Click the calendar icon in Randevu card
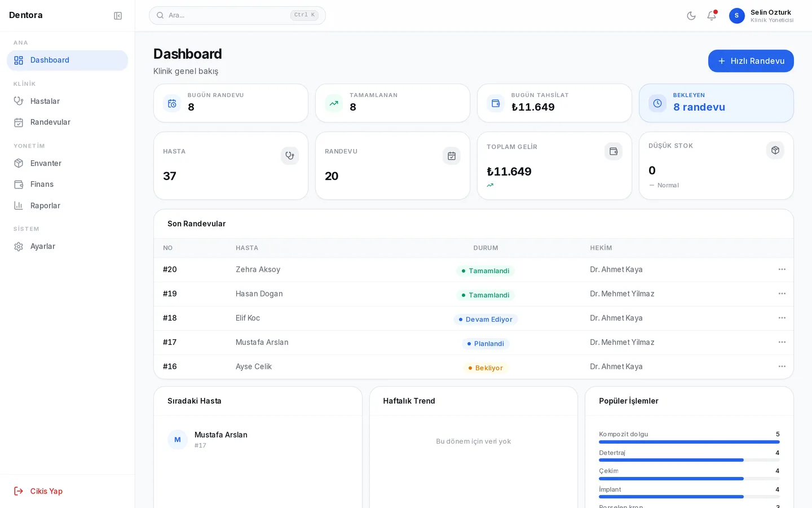 point(452,156)
